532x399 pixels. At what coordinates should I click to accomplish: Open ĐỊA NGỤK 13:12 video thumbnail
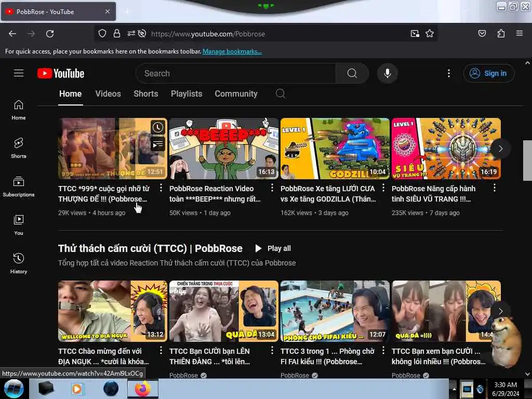[x=113, y=311]
